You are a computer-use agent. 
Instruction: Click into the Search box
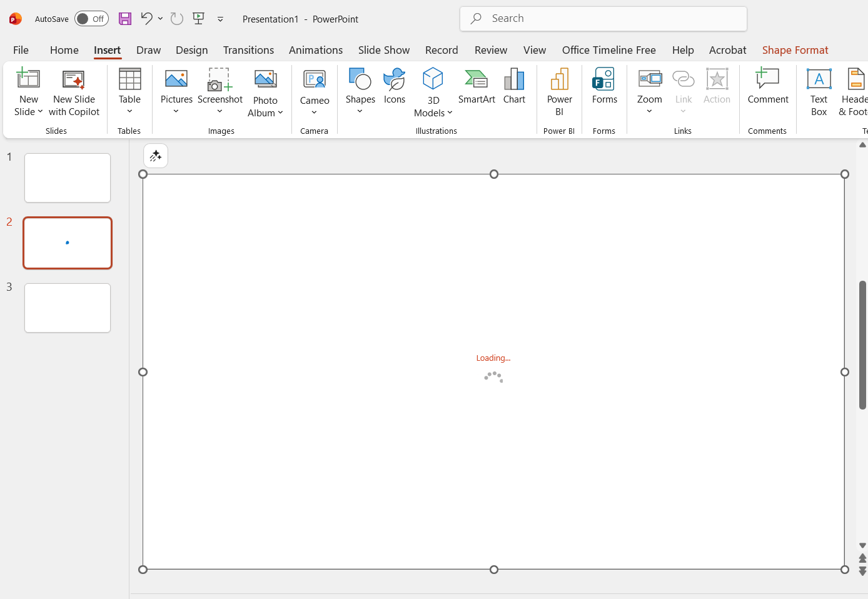[x=603, y=19]
